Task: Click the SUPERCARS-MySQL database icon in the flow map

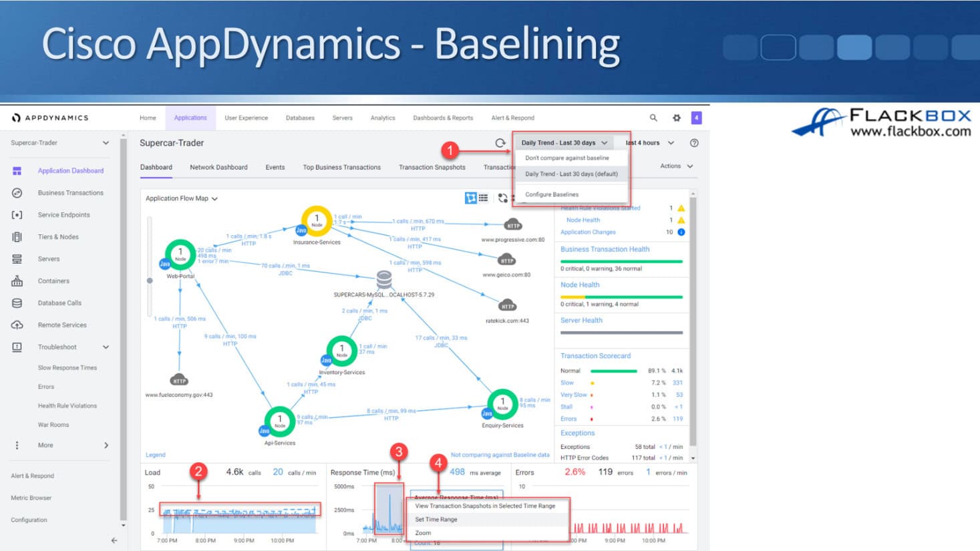Action: 384,279
